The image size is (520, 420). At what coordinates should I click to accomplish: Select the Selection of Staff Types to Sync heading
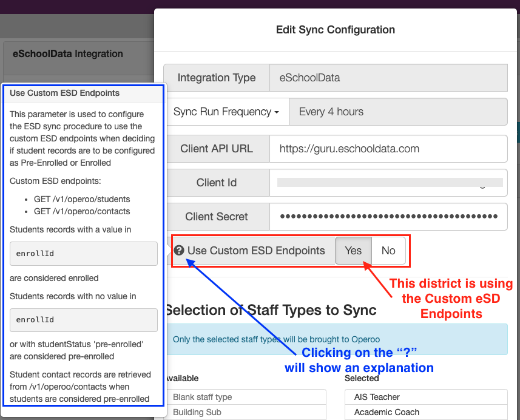click(271, 311)
